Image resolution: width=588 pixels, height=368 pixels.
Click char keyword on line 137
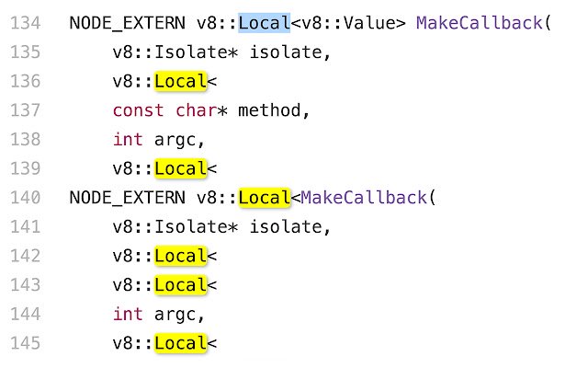click(x=196, y=110)
